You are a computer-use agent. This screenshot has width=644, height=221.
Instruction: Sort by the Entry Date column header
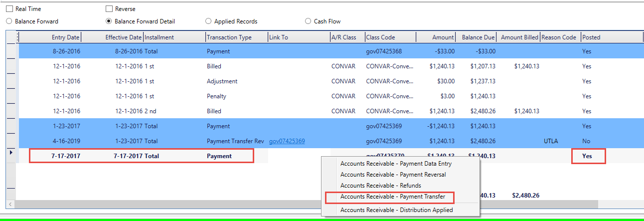pyautogui.click(x=65, y=37)
